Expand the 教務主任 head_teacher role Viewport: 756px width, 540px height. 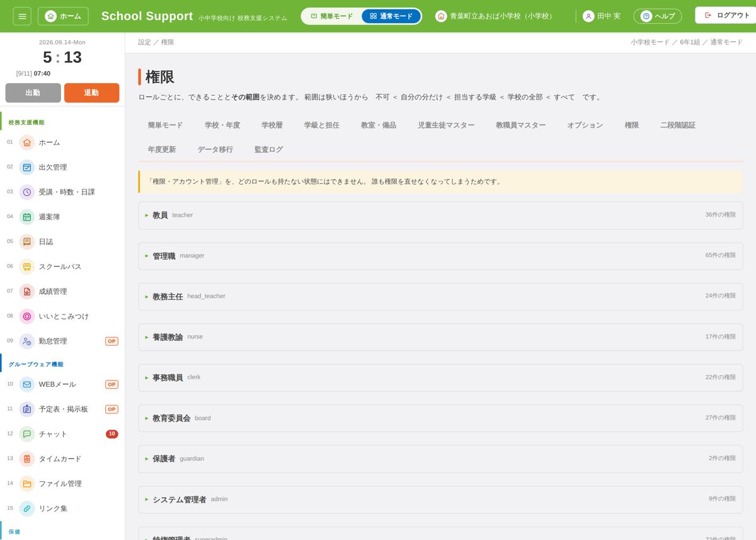[440, 296]
